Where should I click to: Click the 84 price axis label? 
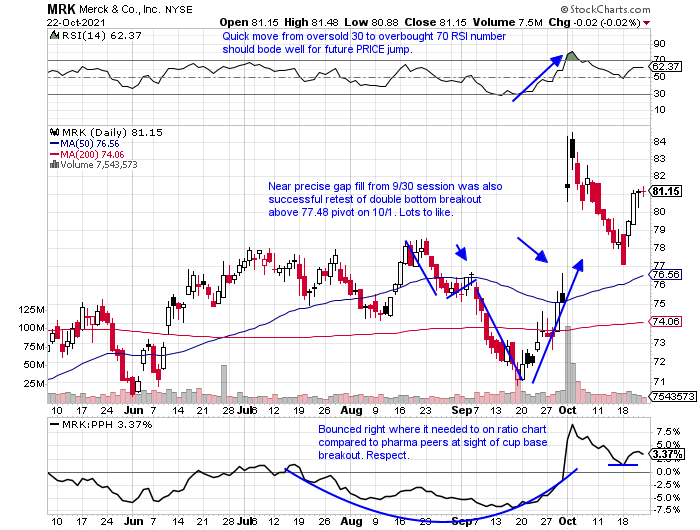pyautogui.click(x=660, y=141)
